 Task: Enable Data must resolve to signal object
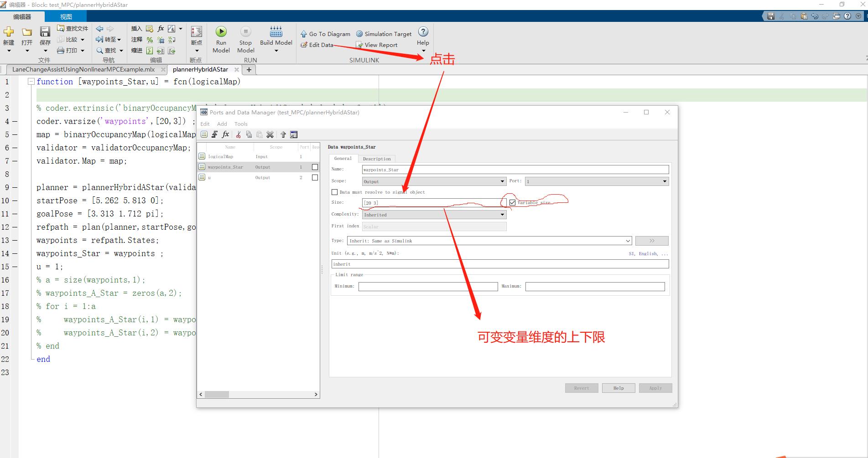[x=334, y=192]
